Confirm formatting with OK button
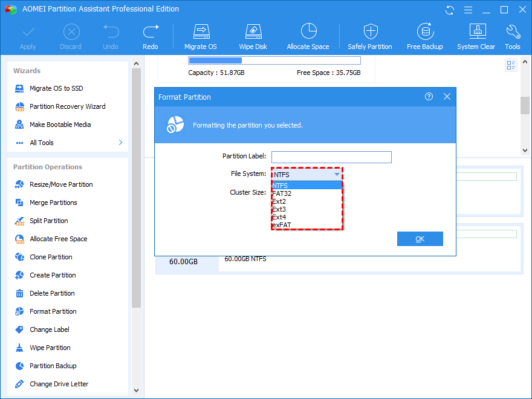Viewport: 532px width, 399px height. pyautogui.click(x=420, y=239)
